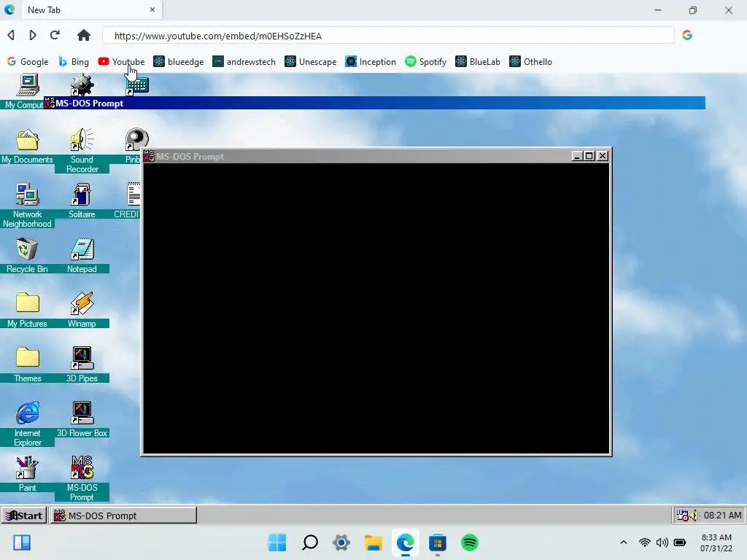Open the blueedge bookmark

pyautogui.click(x=179, y=62)
